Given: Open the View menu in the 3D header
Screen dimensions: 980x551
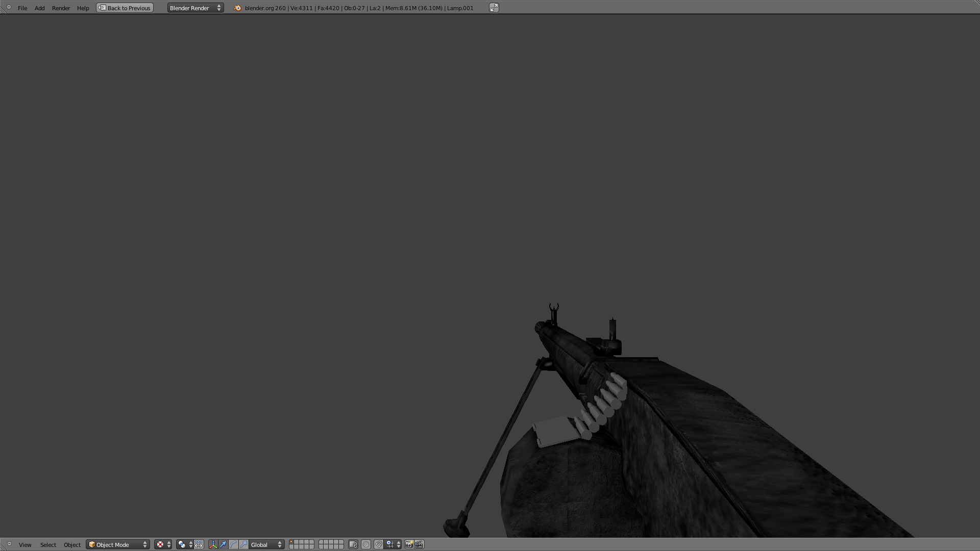Looking at the screenshot, I should 25,545.
